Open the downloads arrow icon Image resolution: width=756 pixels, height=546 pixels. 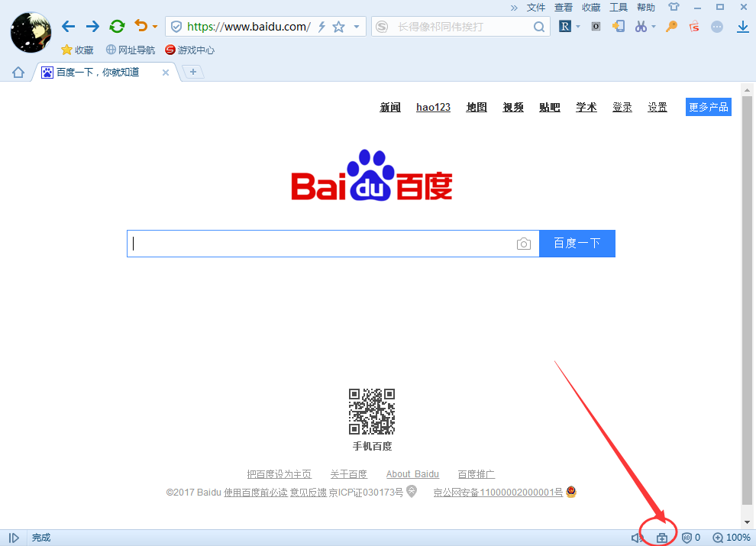click(x=743, y=27)
